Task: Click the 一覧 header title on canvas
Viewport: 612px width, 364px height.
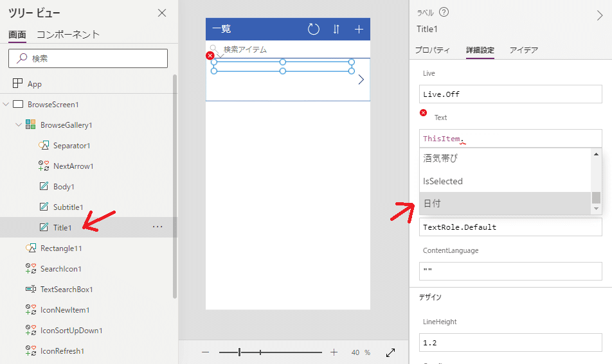Action: 222,29
